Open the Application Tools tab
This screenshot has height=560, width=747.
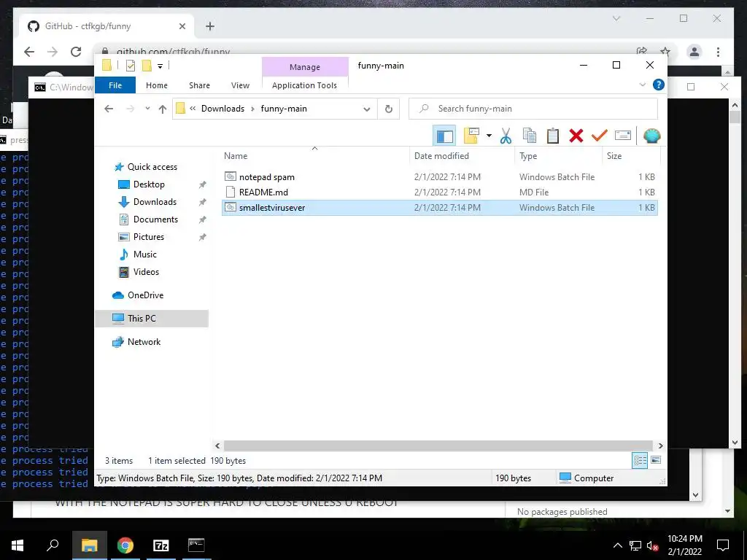304,85
